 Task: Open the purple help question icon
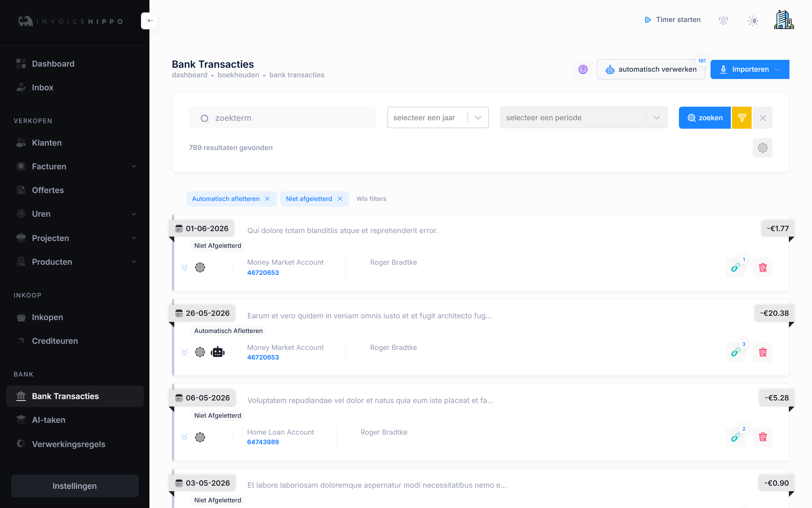(x=583, y=69)
